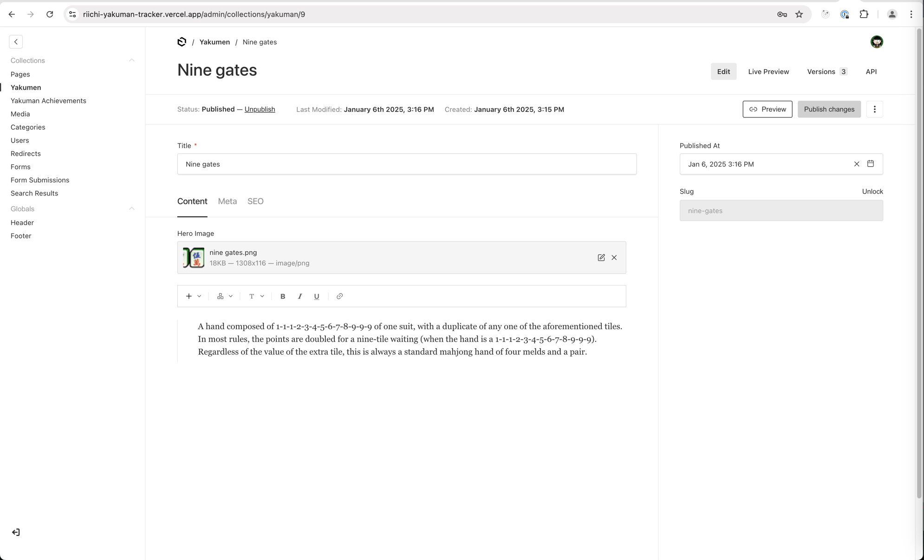
Task: Toggle underline formatting in the editor
Action: [x=317, y=296]
